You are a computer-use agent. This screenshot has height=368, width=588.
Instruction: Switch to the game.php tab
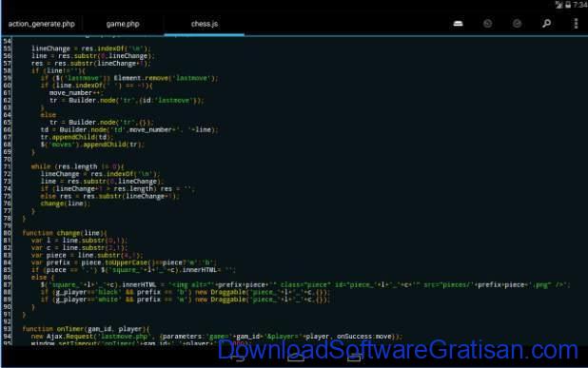point(123,24)
